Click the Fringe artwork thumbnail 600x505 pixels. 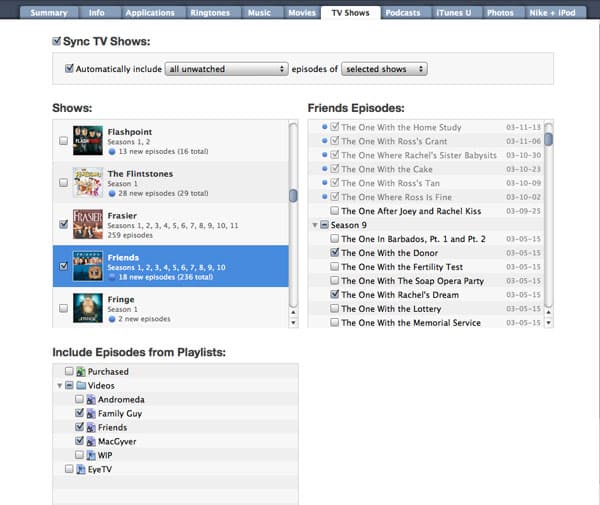tap(88, 308)
